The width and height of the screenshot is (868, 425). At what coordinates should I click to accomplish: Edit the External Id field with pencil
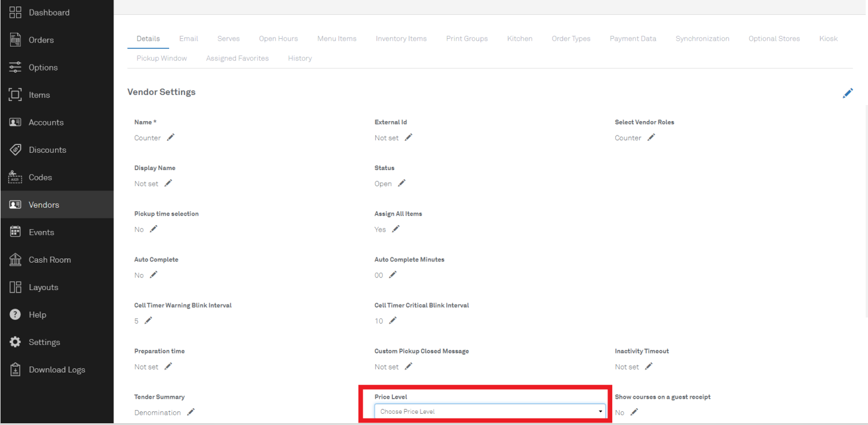coord(409,137)
